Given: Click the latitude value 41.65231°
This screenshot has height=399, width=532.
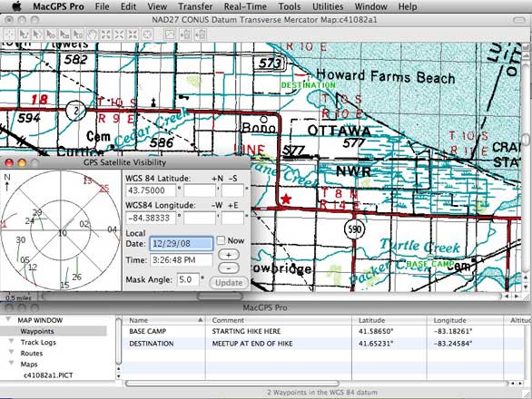Looking at the screenshot, I should [376, 344].
